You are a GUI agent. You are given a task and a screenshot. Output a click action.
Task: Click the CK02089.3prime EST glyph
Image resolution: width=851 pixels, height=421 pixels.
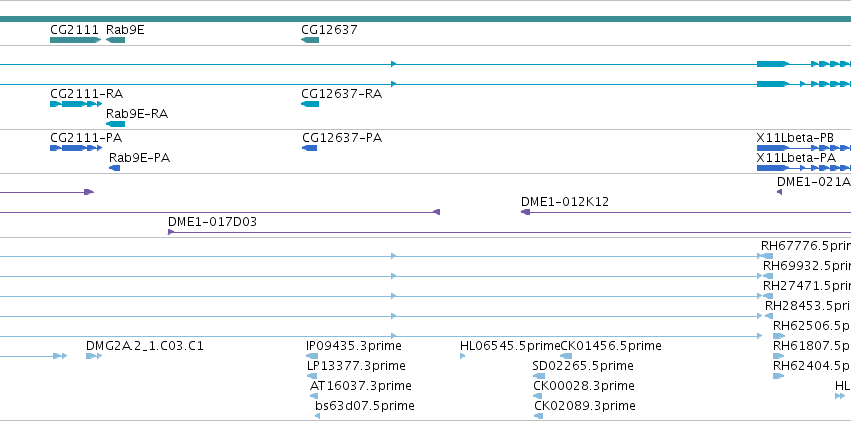click(x=538, y=416)
